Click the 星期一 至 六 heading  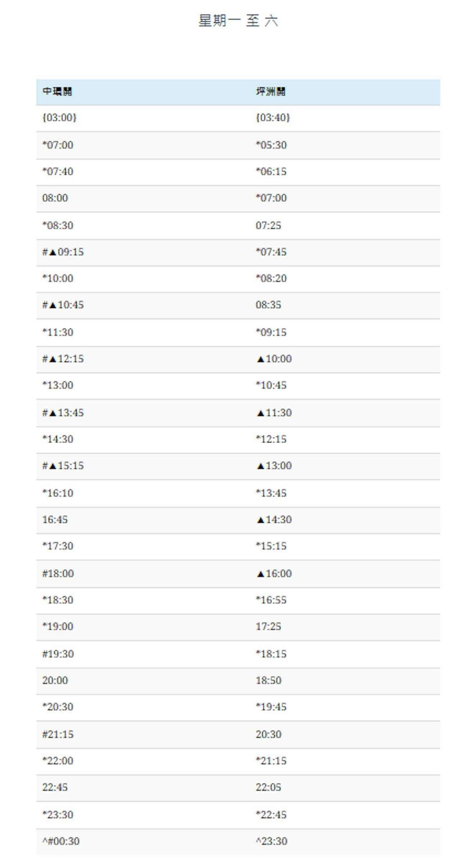238,21
